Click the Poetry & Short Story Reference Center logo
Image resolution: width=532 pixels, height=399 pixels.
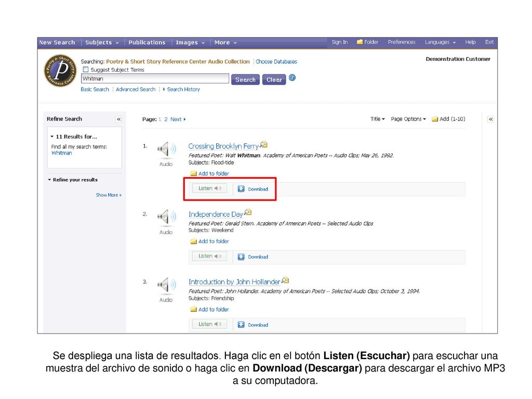60,71
